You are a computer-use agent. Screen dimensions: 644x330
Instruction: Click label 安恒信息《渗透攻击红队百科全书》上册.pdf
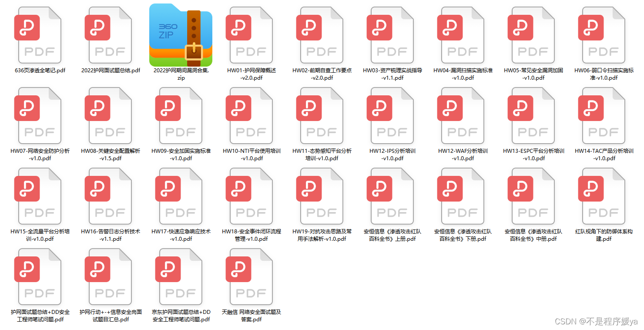click(x=392, y=235)
